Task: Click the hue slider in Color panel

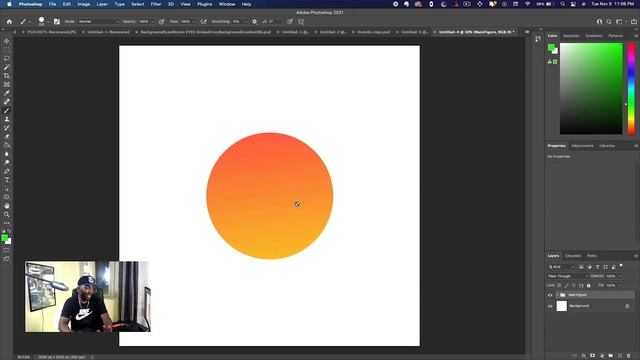Action: 631,89
